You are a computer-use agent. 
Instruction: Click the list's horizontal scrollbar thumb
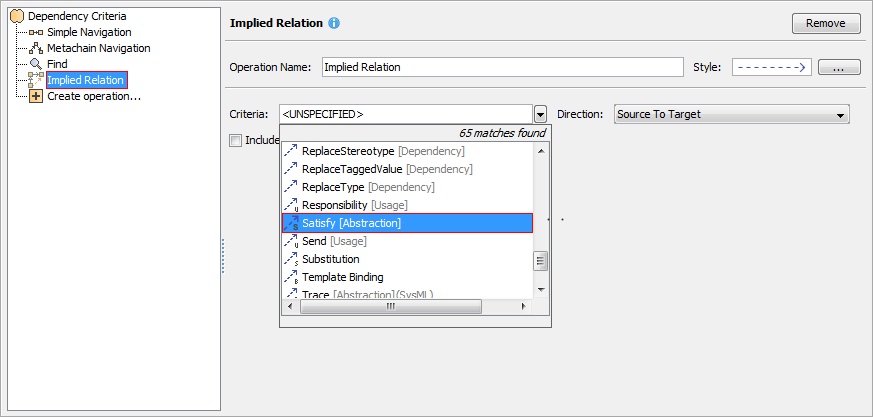point(390,307)
